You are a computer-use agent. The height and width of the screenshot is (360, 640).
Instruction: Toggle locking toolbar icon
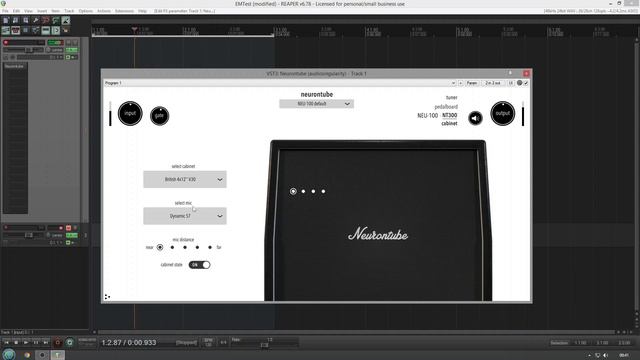click(x=66, y=30)
